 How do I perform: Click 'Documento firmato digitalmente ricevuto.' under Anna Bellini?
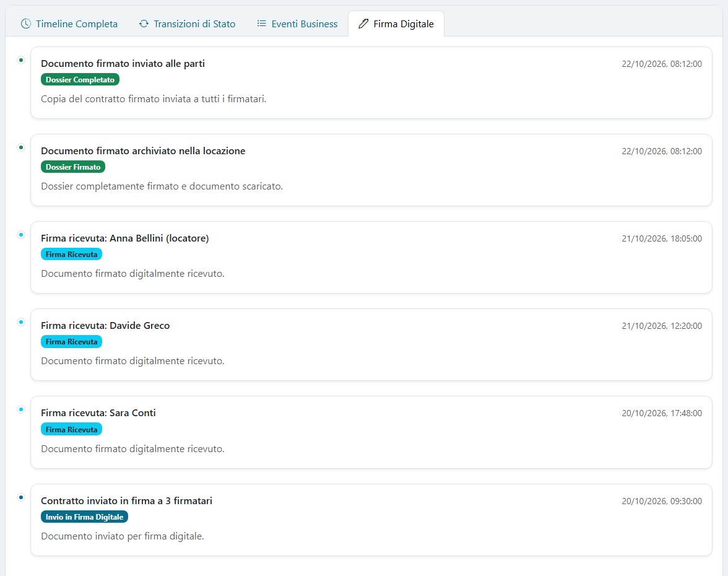(132, 274)
